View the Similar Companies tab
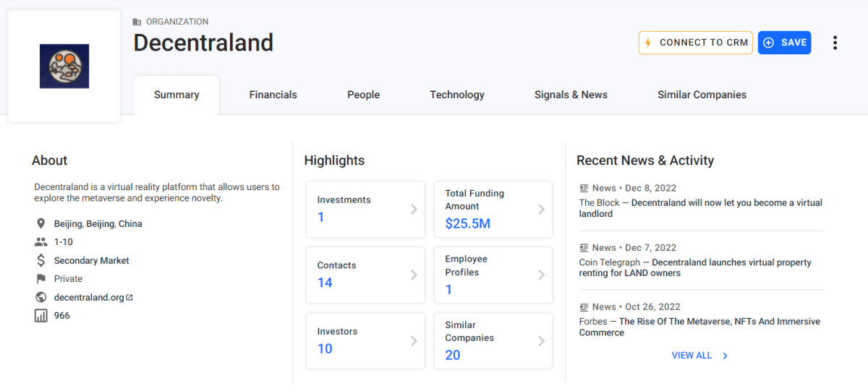This screenshot has height=386, width=868. coord(702,95)
